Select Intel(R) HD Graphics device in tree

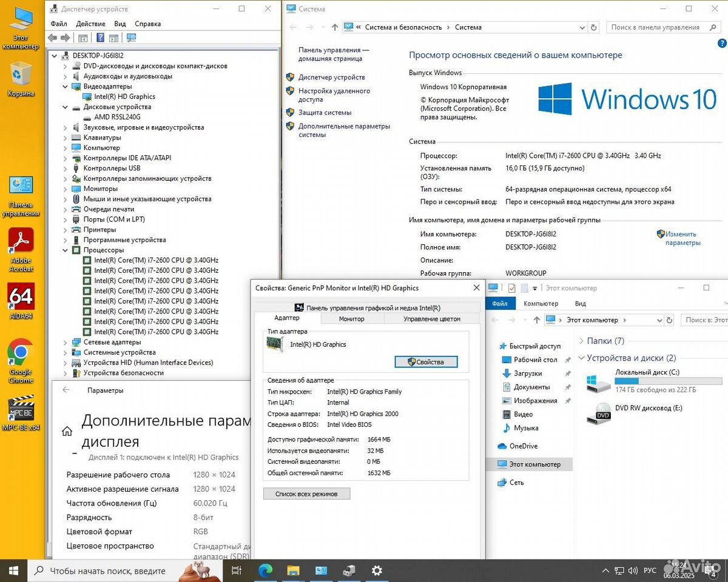(124, 96)
